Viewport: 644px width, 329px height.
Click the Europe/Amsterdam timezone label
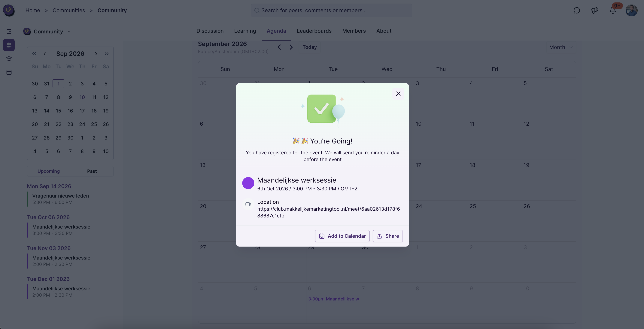click(x=233, y=51)
